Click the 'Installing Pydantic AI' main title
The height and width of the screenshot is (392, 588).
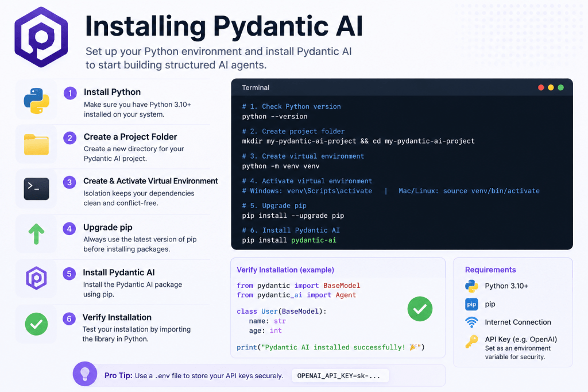[x=224, y=26]
